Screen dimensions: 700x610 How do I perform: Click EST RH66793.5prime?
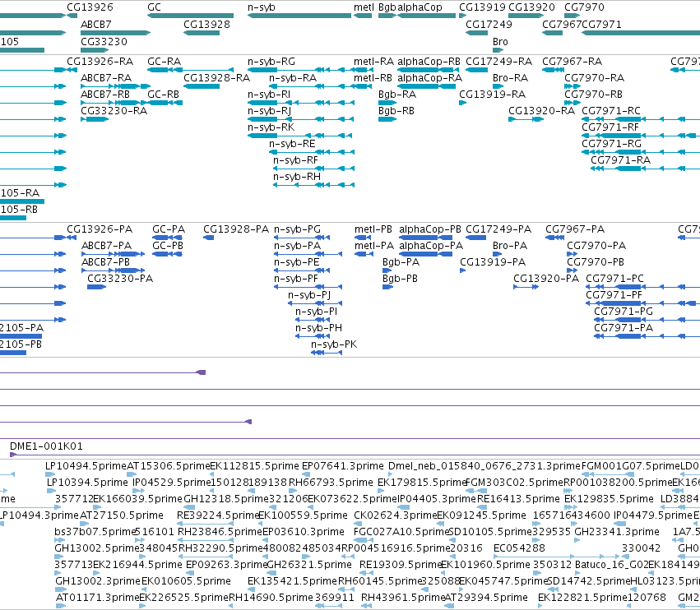(x=331, y=483)
